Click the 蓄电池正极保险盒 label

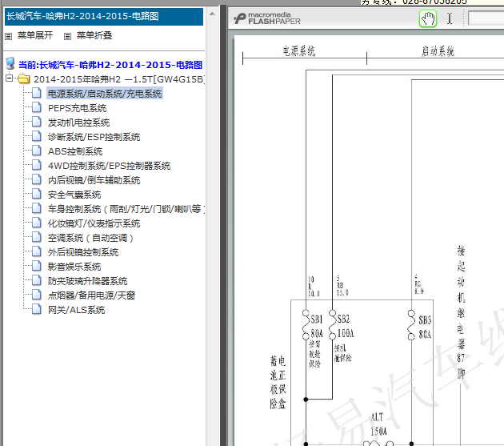[278, 382]
